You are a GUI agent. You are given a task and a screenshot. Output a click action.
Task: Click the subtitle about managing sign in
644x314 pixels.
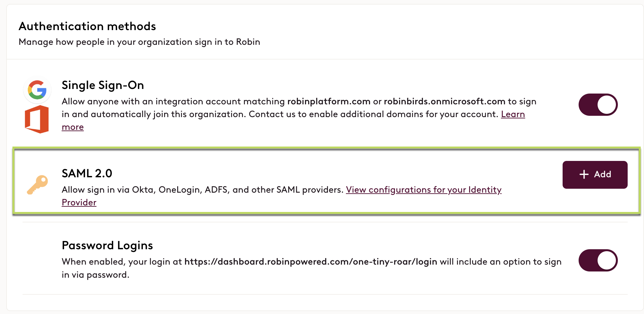pyautogui.click(x=139, y=42)
